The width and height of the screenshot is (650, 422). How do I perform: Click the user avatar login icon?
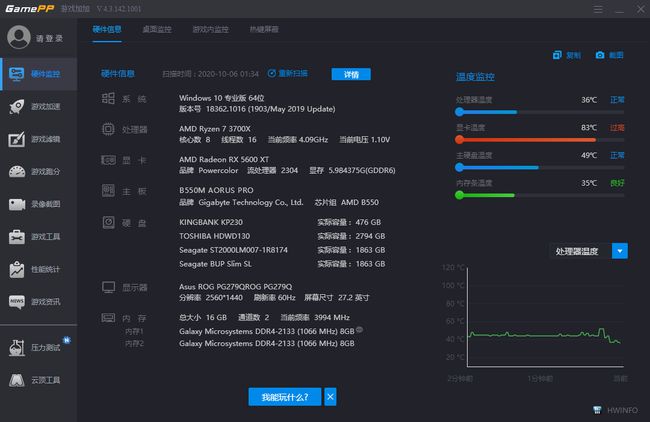pos(19,37)
